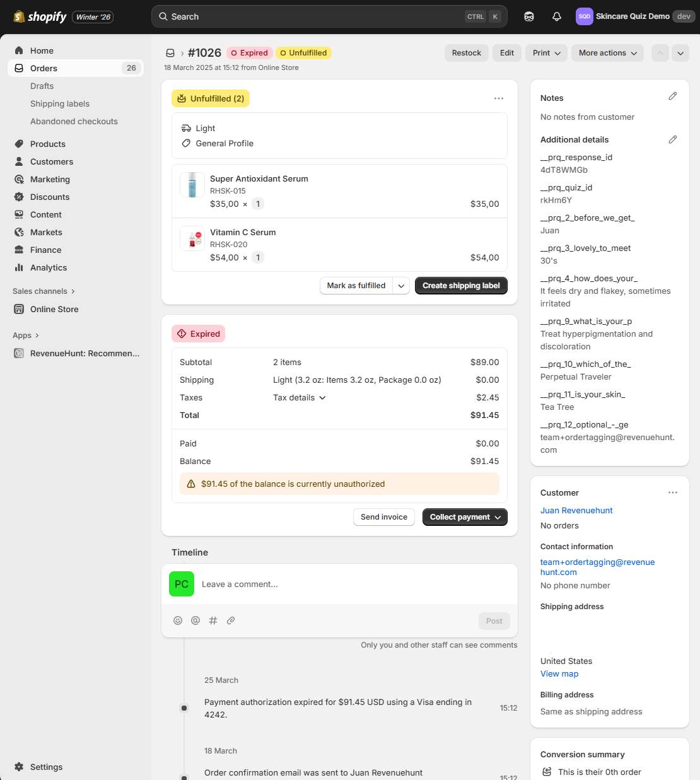
Task: Click the orders breadcrumb icon before #1026
Action: pos(170,53)
